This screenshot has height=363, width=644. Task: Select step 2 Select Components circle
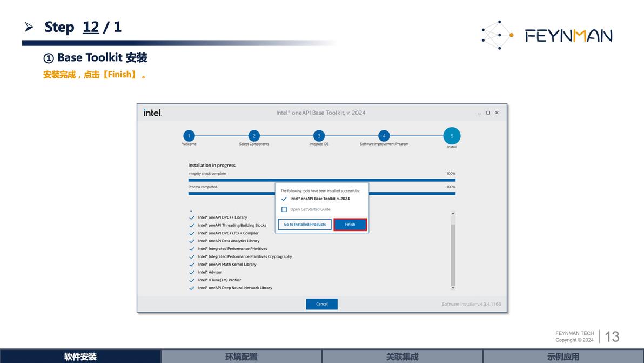254,136
